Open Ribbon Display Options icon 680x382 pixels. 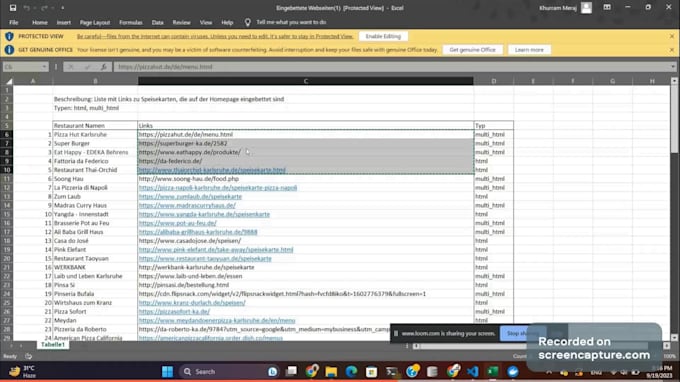tap(607, 7)
